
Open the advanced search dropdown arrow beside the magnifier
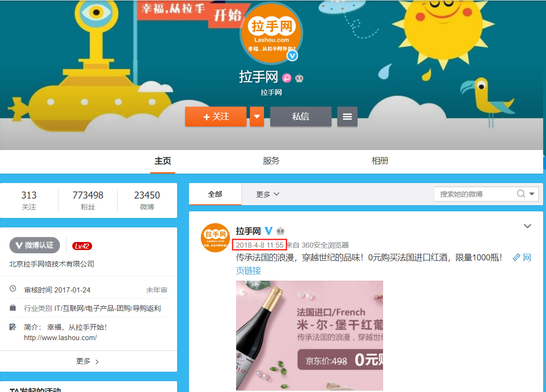point(532,194)
